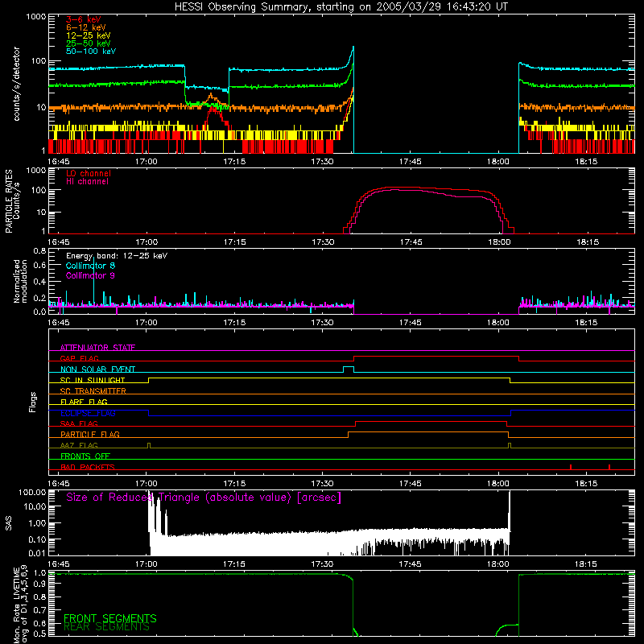Viewport: 644px width, 644px height.
Task: Select the orange "6-12 keV" legend label
Action: [x=86, y=27]
